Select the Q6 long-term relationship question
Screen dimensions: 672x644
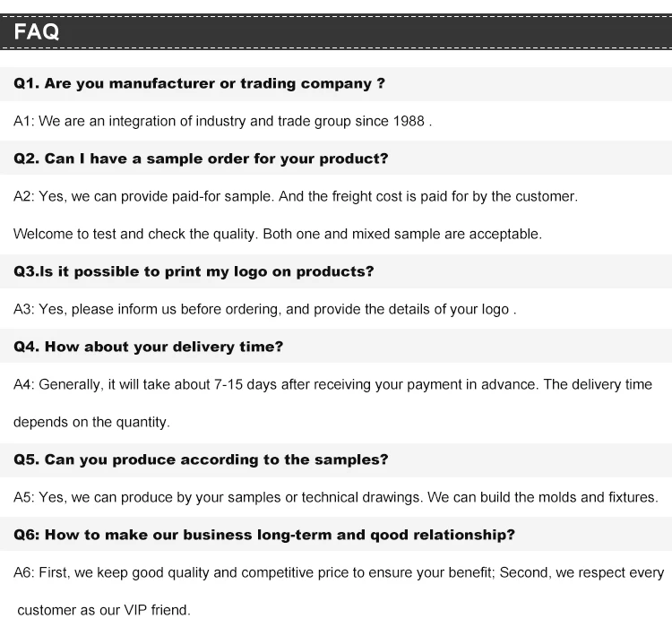point(264,535)
